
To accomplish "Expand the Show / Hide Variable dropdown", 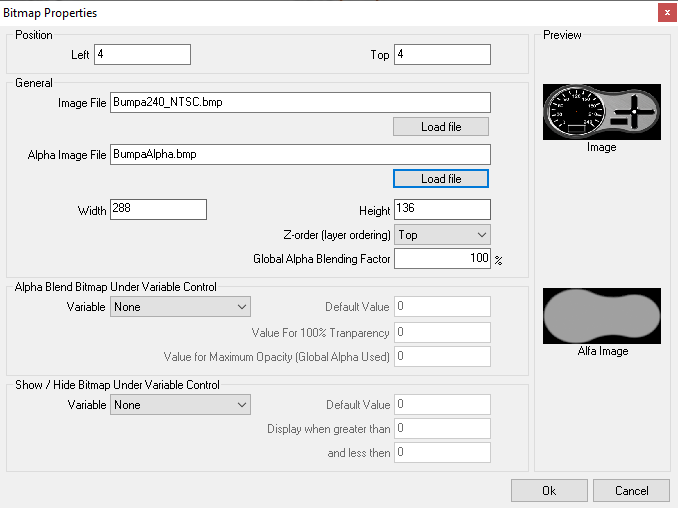I will (180, 405).
